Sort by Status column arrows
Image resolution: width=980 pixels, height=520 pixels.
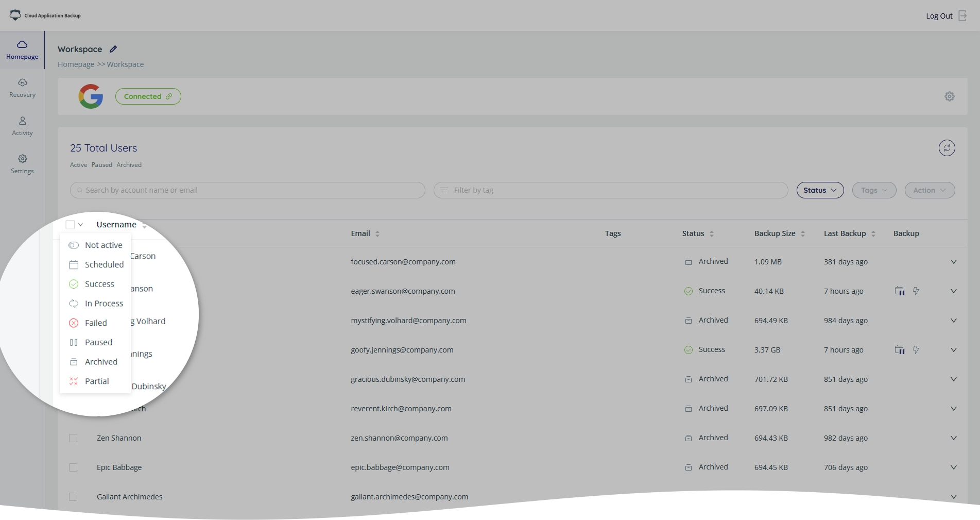pos(712,234)
